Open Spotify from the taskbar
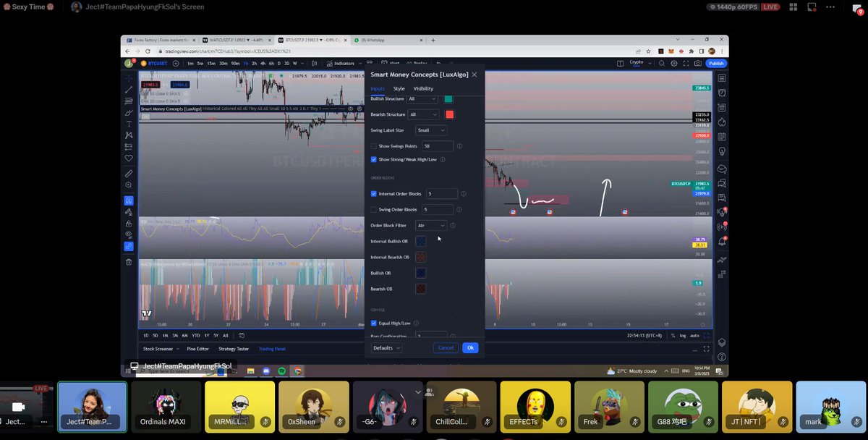Viewport: 868px width, 440px height. coord(284,371)
